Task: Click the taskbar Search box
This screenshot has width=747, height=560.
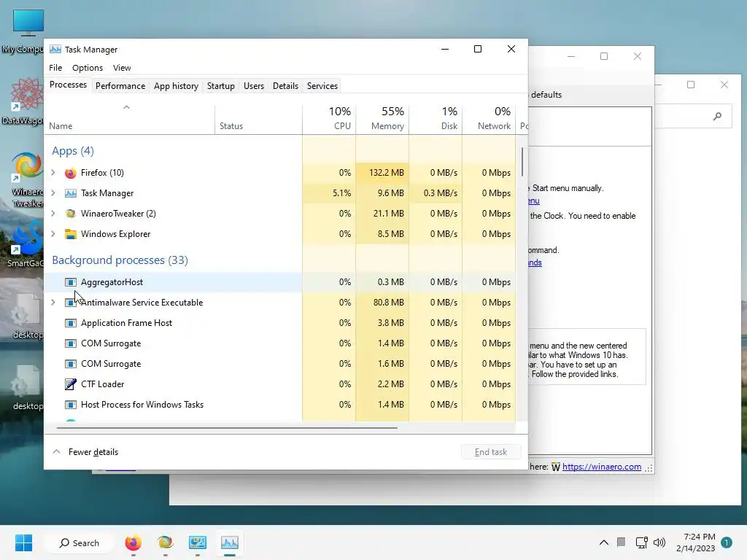Action: 79,542
